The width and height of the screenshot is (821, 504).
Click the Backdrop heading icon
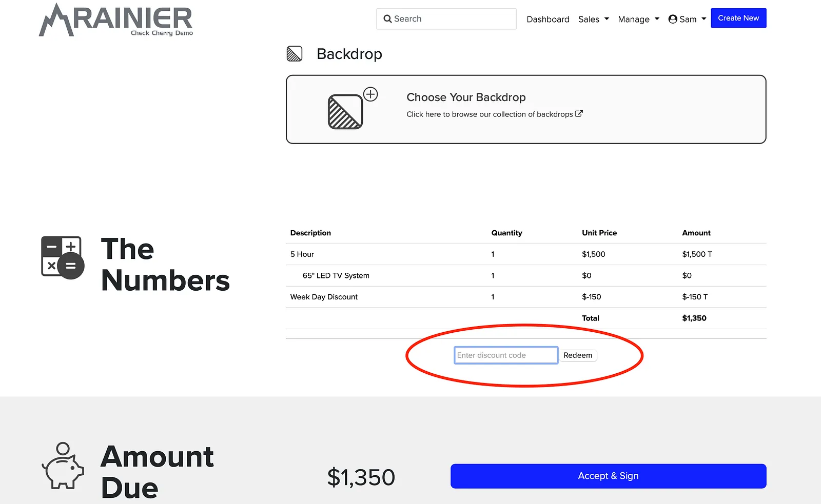point(295,54)
